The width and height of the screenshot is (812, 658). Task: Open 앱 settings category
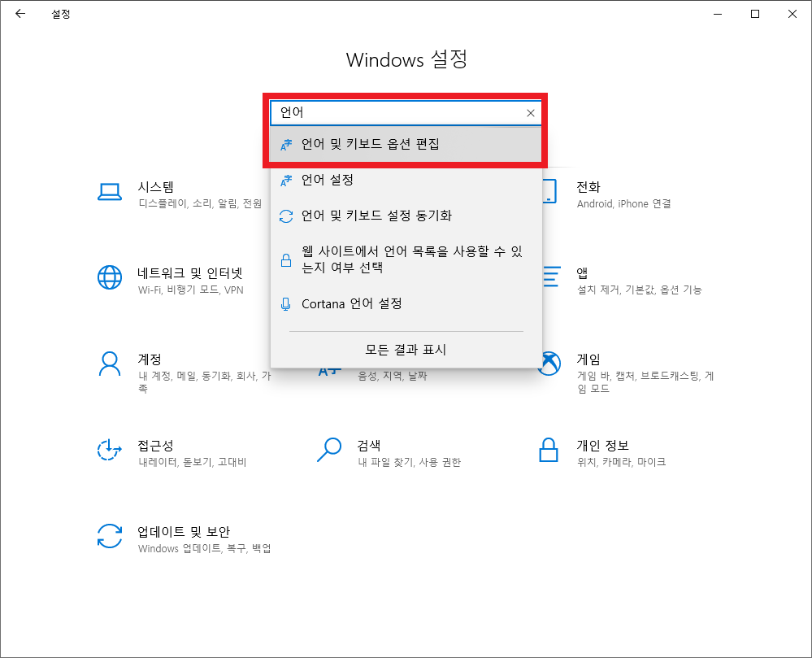click(623, 281)
